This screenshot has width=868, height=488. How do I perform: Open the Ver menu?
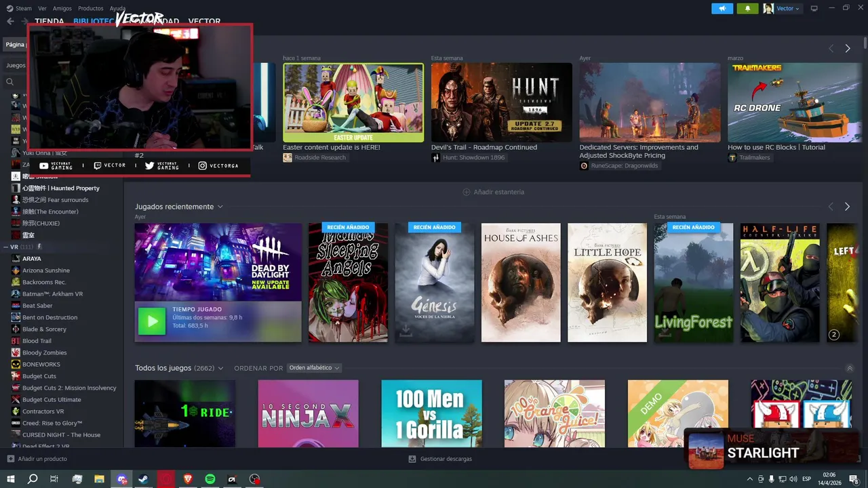click(x=43, y=8)
